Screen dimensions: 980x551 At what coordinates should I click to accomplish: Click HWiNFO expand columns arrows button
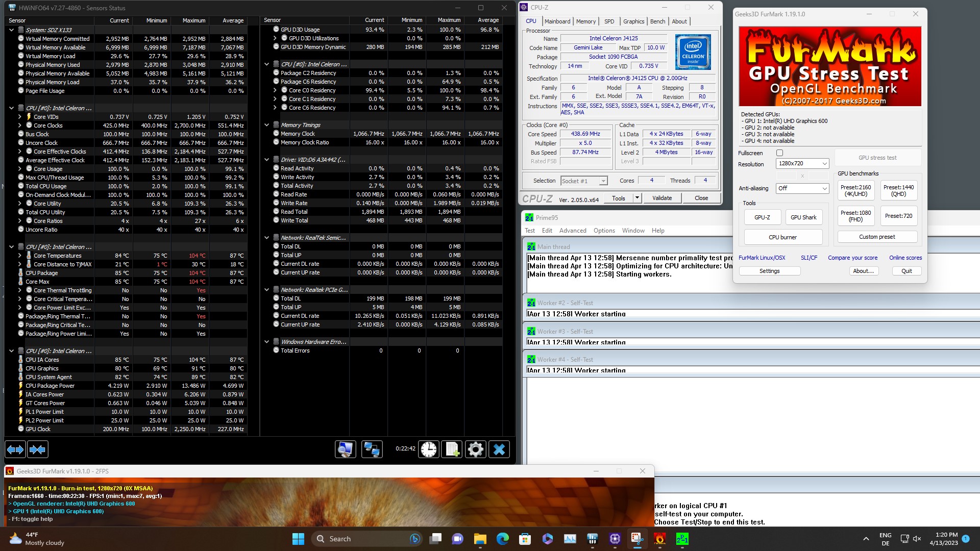coord(15,449)
